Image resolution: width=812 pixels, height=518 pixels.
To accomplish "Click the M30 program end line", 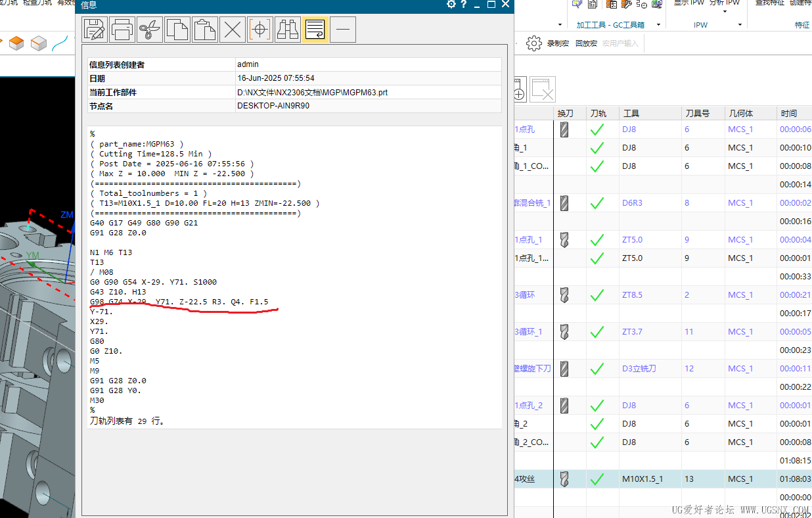I will click(97, 400).
